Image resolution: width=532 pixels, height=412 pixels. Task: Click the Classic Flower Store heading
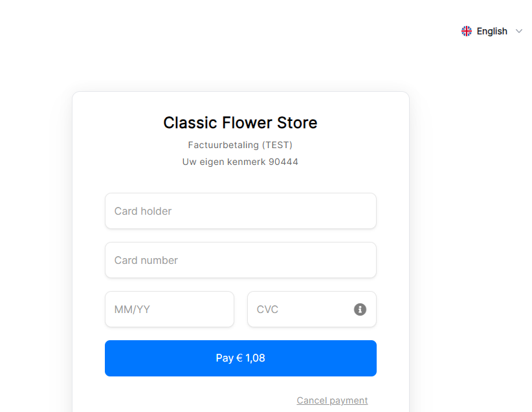point(240,123)
